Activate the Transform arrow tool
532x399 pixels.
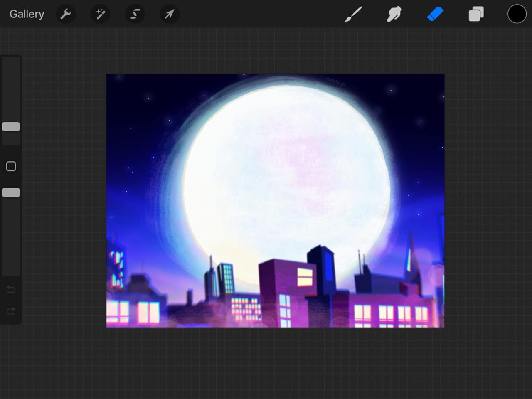(x=169, y=14)
